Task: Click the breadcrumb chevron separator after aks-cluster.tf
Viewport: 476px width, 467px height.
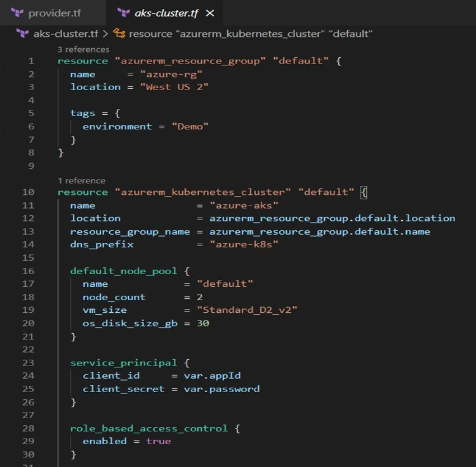Action: click(105, 33)
